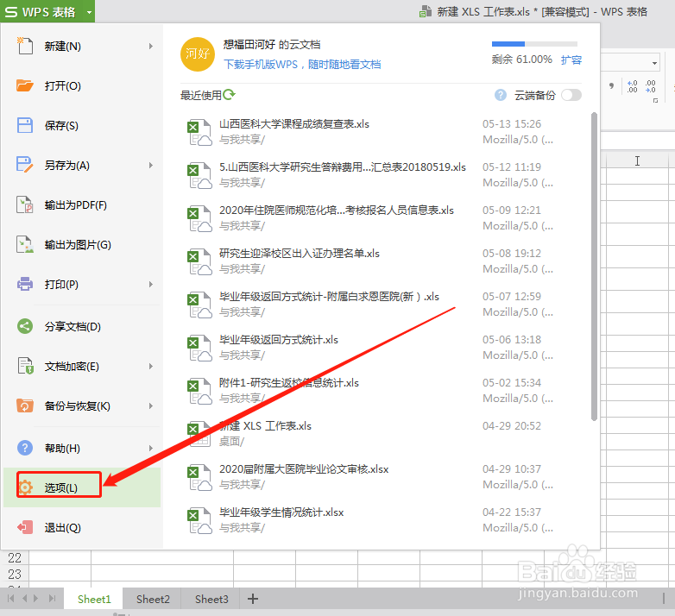Expand the 文档加密(E) submenu arrow
675x616 pixels.
[x=151, y=367]
